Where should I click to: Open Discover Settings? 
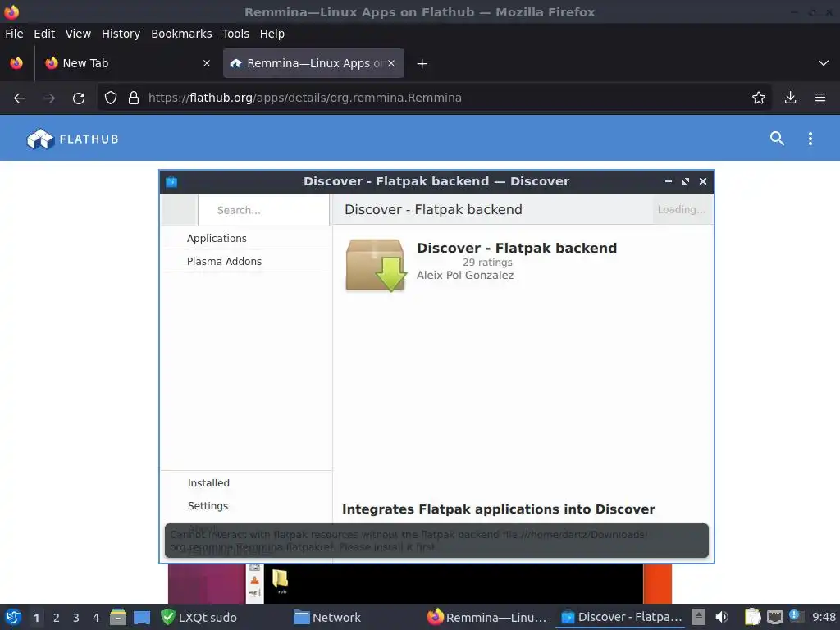pos(246,505)
